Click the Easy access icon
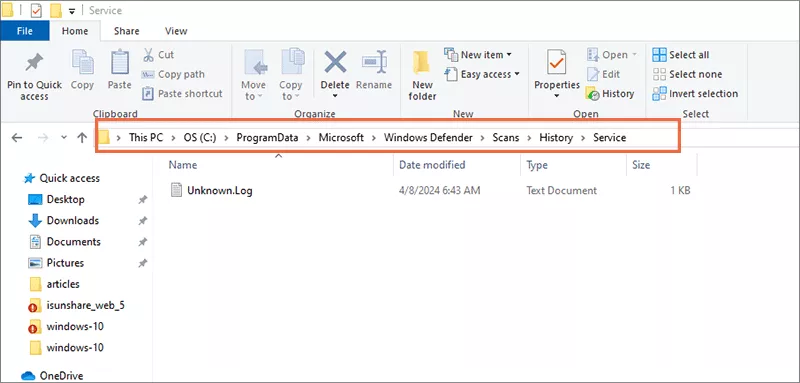800x383 pixels. 451,74
